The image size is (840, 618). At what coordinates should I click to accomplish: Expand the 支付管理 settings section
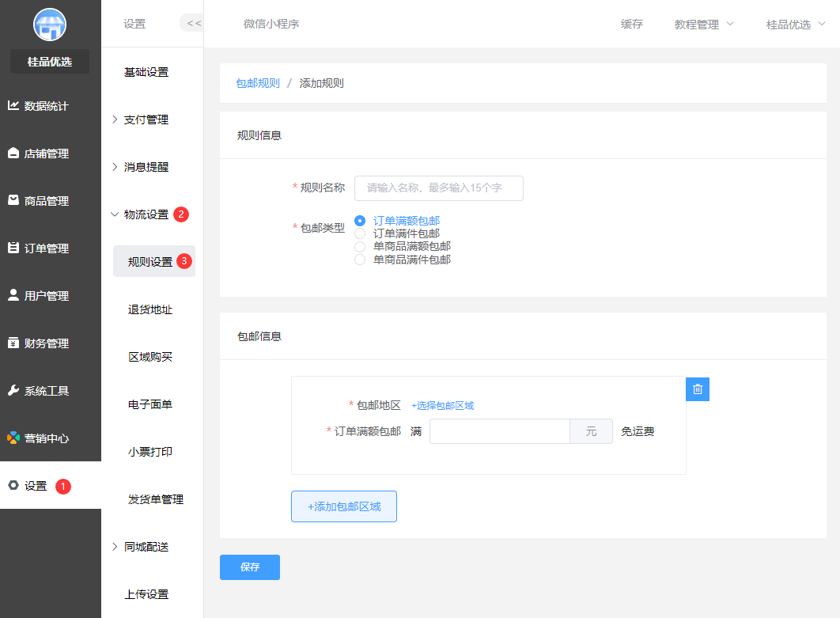[x=146, y=119]
